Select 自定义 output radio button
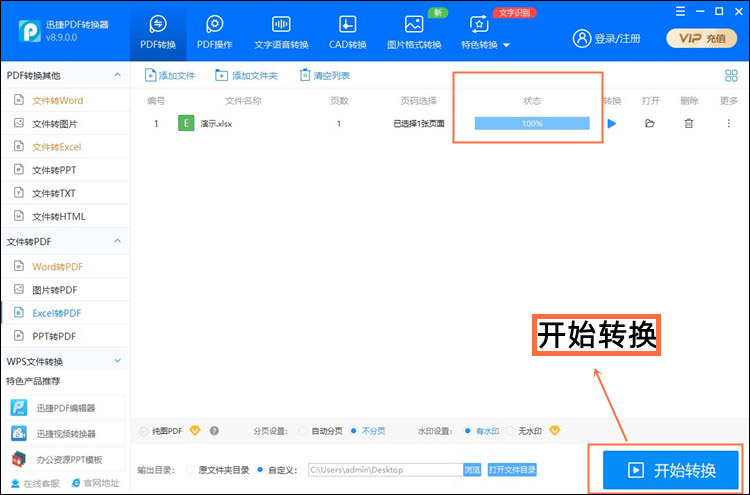The image size is (750, 495). coord(260,470)
